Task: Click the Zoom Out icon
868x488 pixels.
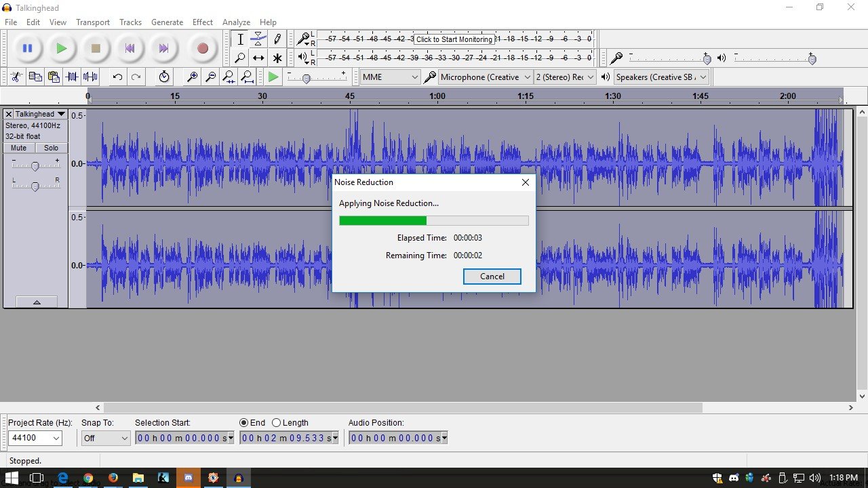Action: (210, 77)
